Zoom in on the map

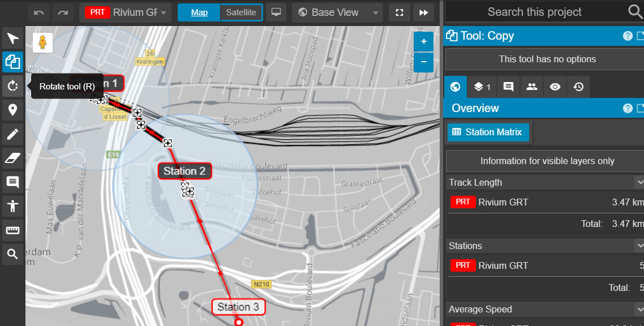tap(423, 41)
